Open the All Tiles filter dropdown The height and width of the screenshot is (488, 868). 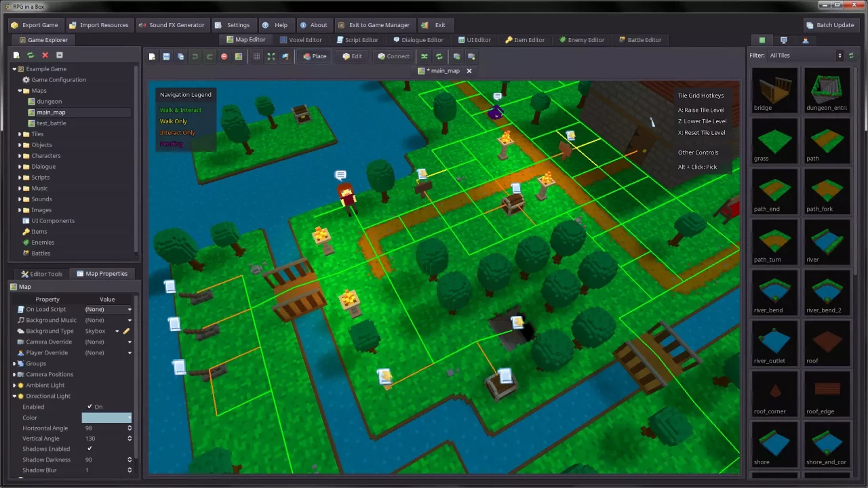click(805, 56)
